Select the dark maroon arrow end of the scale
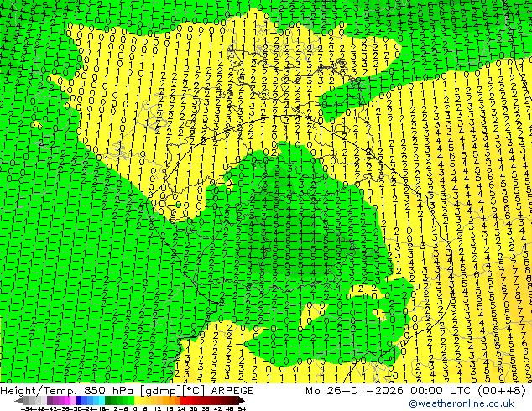 241,400
